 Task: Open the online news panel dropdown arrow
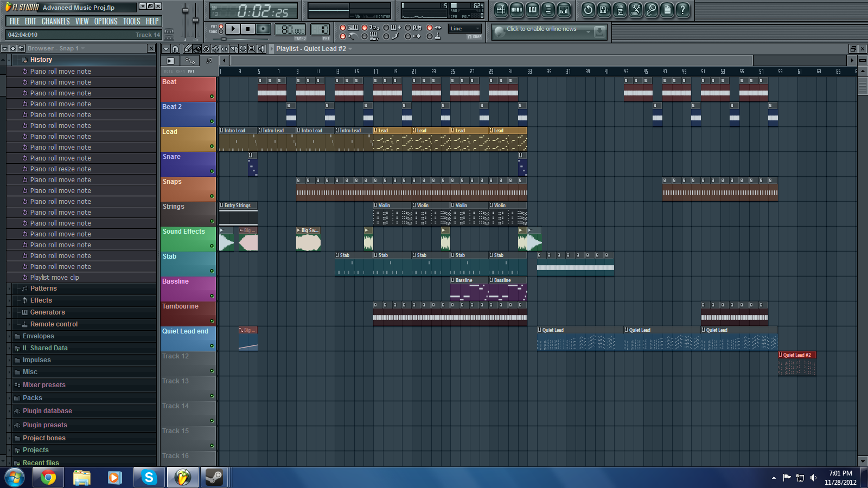pos(588,32)
